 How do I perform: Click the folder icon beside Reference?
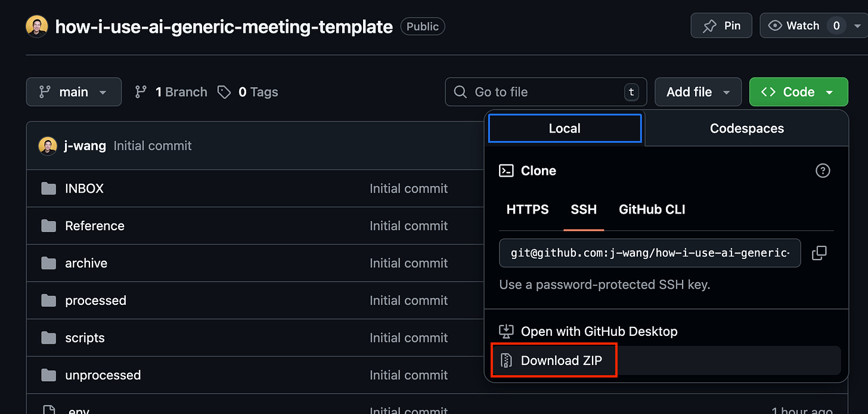click(48, 226)
